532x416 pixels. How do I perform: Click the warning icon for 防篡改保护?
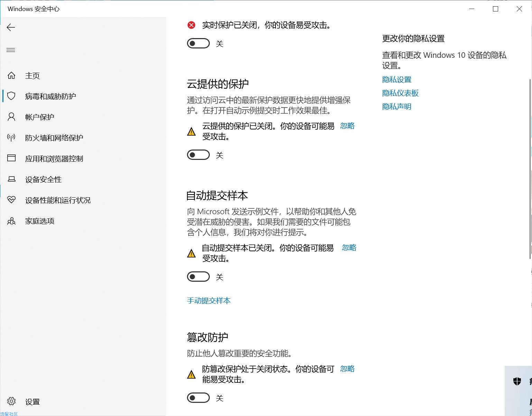(x=191, y=374)
